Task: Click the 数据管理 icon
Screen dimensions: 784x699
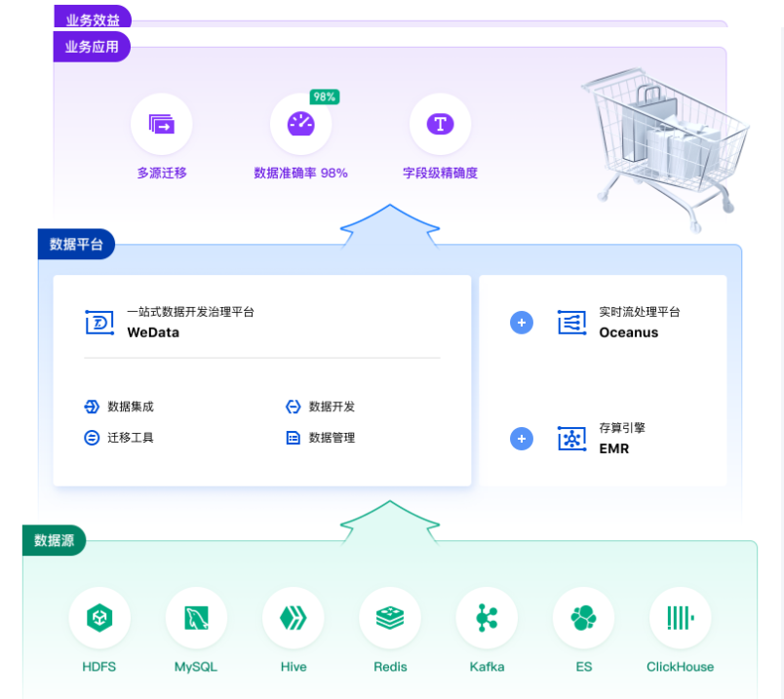Action: point(293,438)
